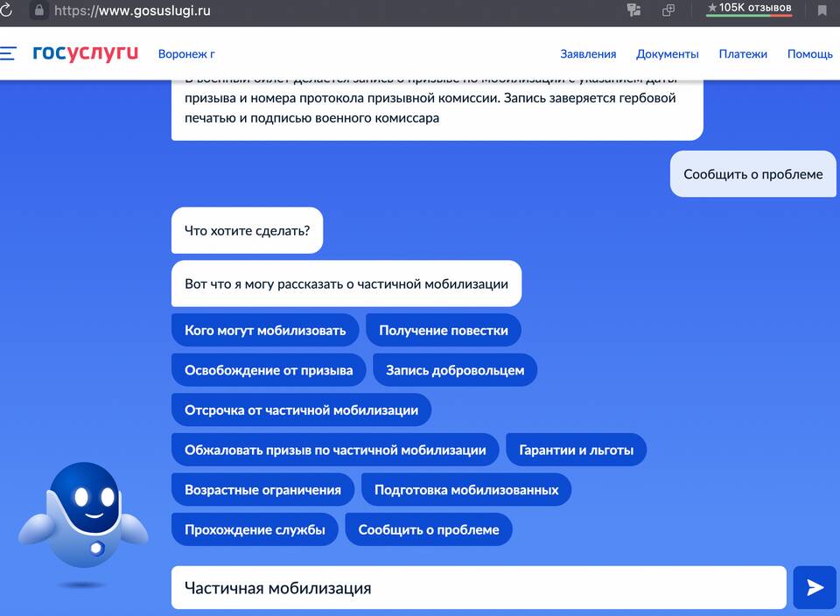
Task: Click the Гарантии и льготы button
Action: (x=576, y=450)
